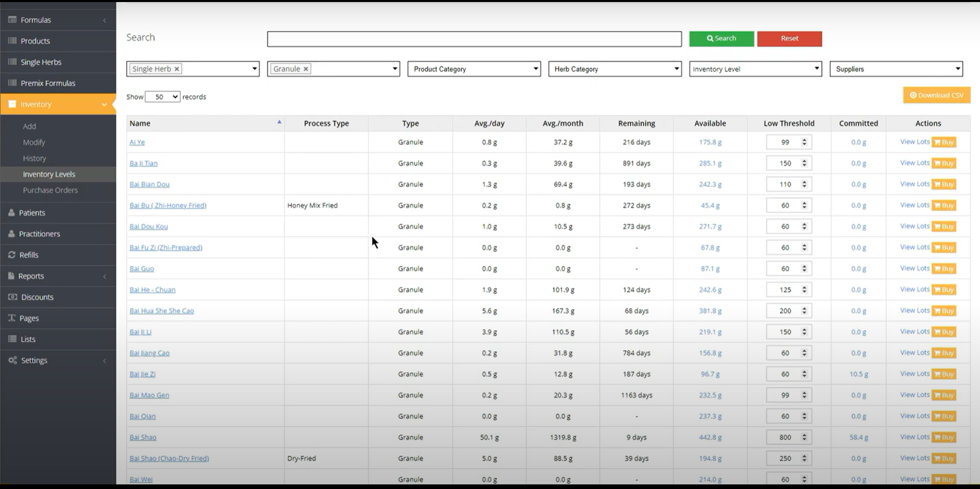Click the Single Herbs sidebar icon
The width and height of the screenshot is (980, 489).
point(12,62)
